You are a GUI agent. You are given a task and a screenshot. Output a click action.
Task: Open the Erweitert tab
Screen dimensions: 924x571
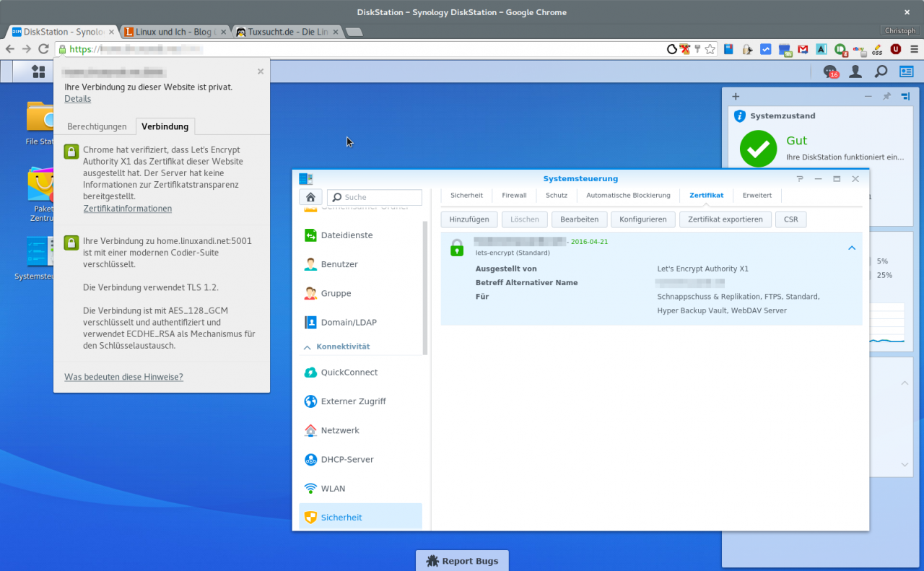[757, 195]
